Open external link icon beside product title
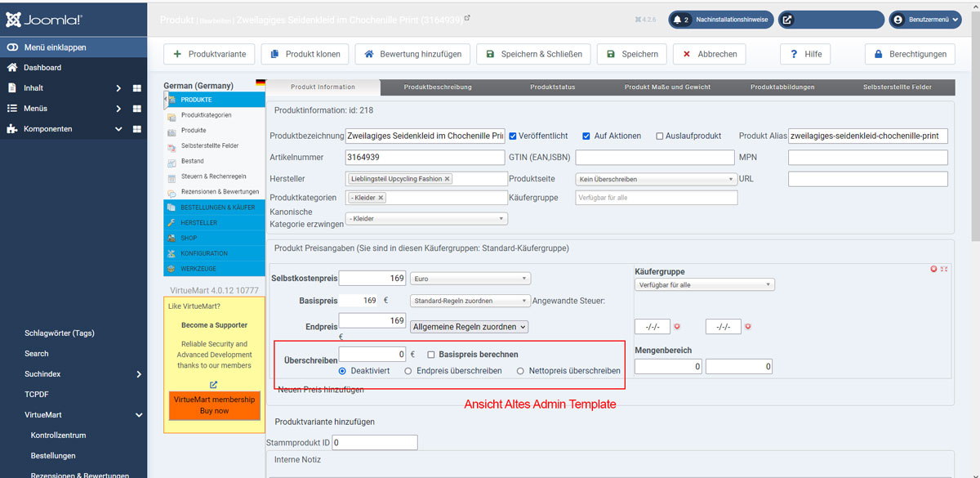The height and width of the screenshot is (478, 980). (467, 18)
